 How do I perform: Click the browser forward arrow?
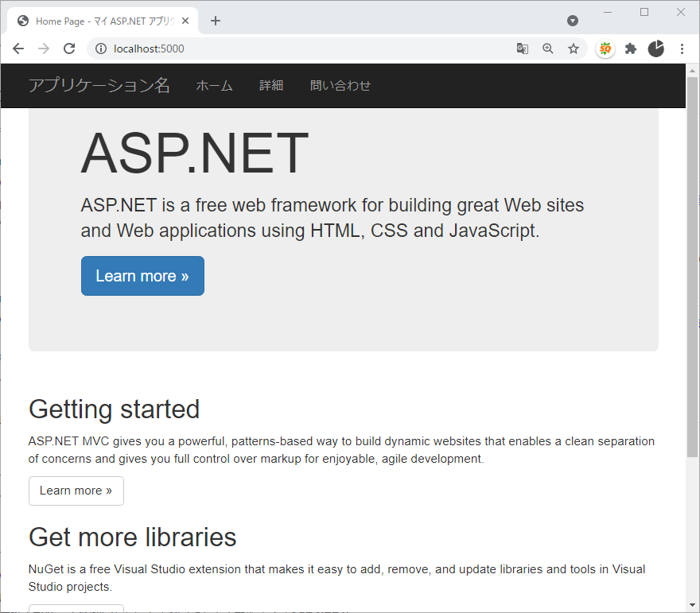[44, 48]
